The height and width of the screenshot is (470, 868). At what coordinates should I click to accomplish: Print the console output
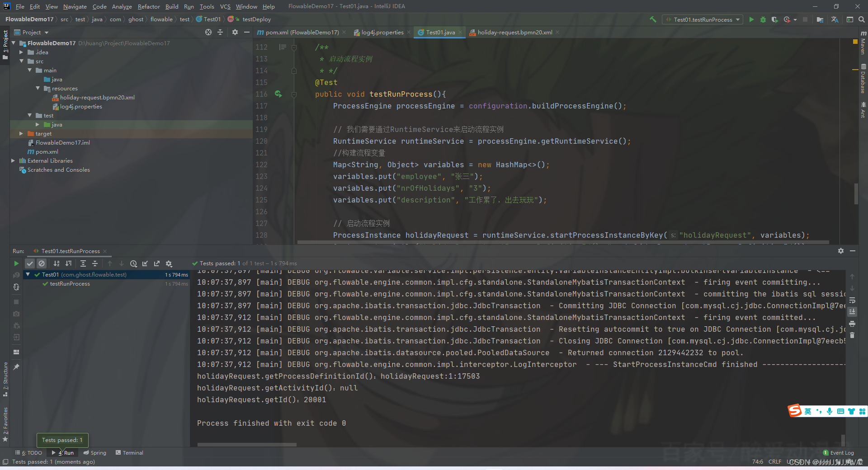click(852, 324)
